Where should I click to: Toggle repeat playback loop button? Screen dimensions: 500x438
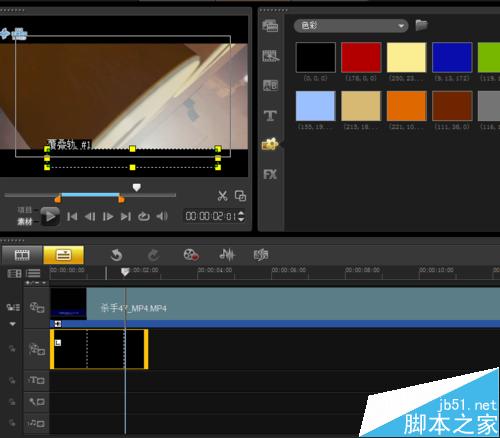[144, 217]
